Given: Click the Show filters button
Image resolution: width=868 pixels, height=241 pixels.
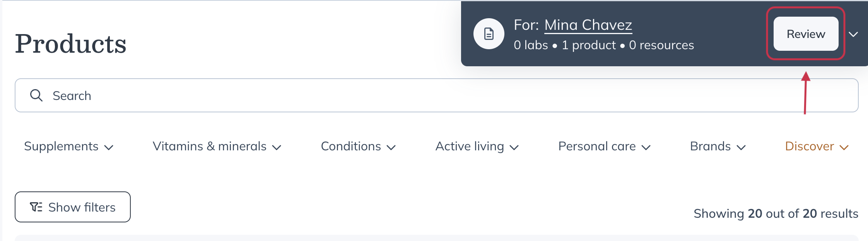Looking at the screenshot, I should [73, 207].
